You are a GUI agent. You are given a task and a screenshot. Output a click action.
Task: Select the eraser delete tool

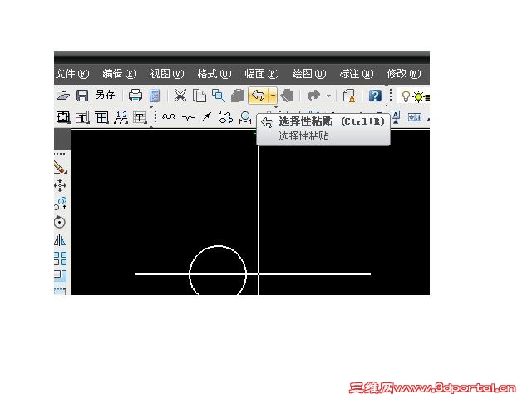[x=61, y=167]
